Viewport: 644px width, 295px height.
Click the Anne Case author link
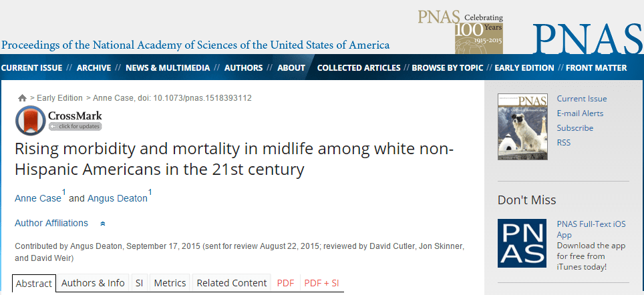pos(38,199)
